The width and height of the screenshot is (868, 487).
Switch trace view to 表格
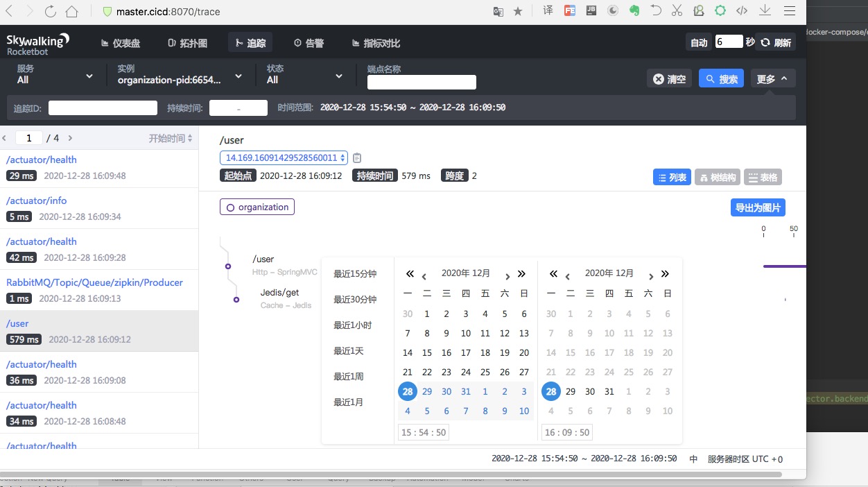pyautogui.click(x=763, y=178)
